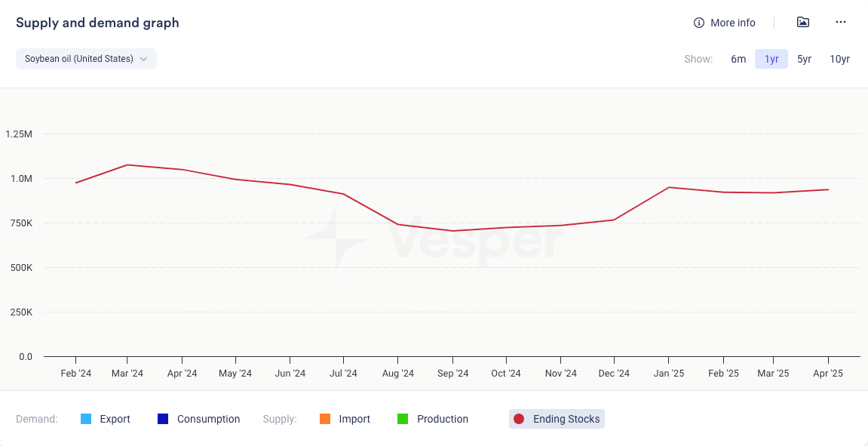Screen dimensions: 868x446
Task: Select the 1yr time range
Action: (771, 59)
